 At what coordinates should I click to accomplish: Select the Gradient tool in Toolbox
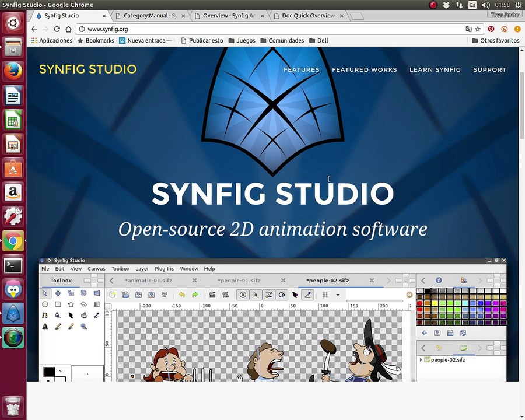pos(97,304)
